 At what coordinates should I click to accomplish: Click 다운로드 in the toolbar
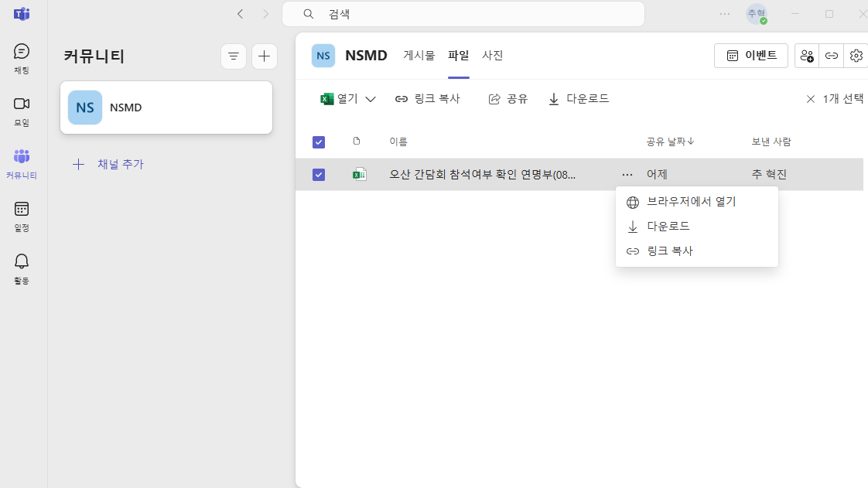(579, 99)
